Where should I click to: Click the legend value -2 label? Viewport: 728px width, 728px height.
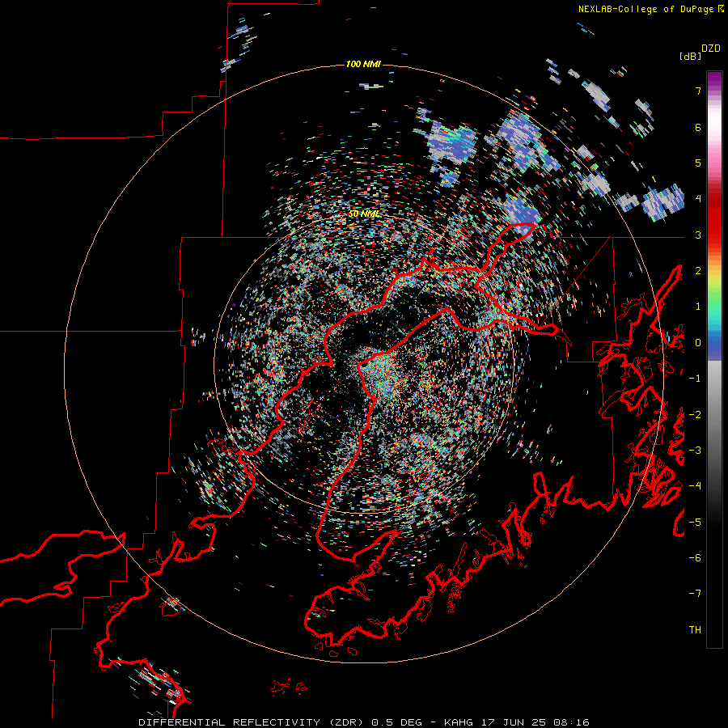[695, 415]
